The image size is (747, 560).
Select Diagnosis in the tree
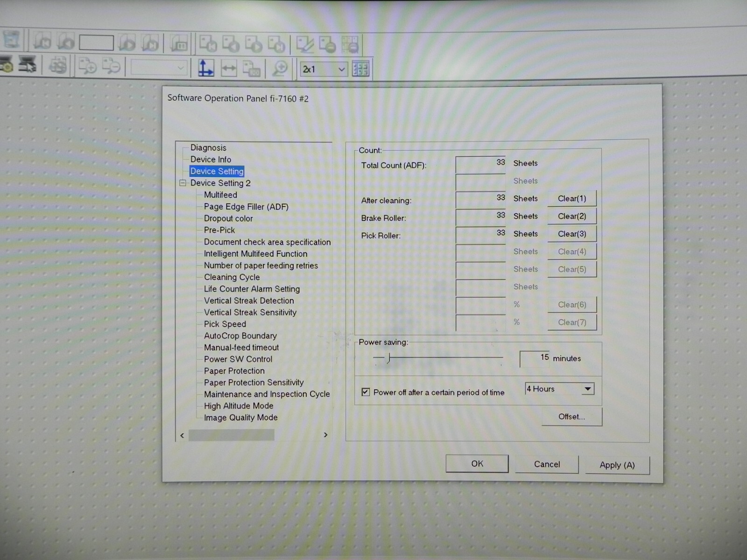tap(208, 147)
